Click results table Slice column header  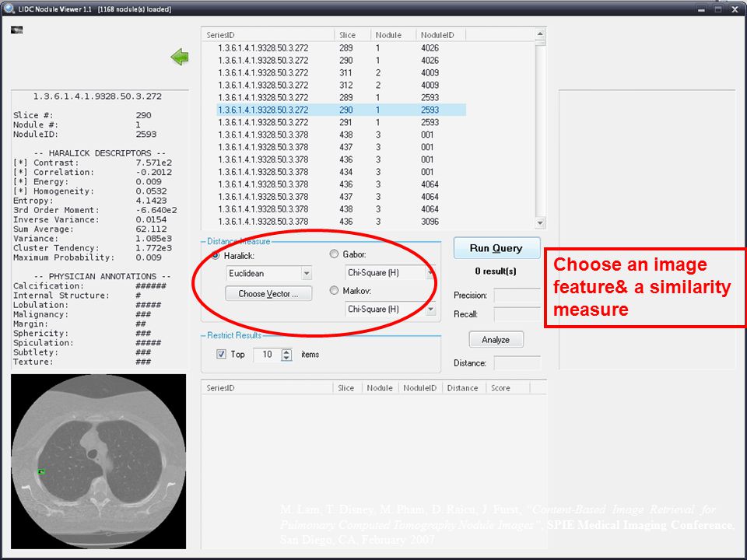[x=347, y=387]
